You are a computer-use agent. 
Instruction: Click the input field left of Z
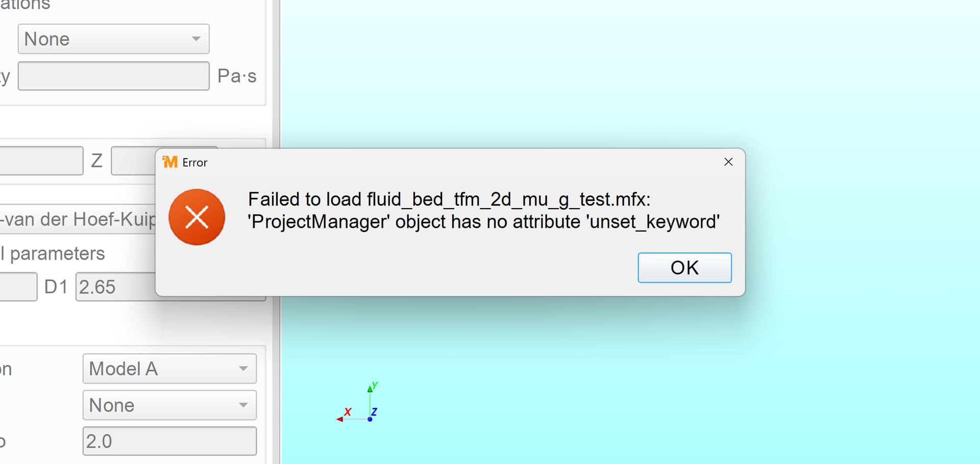click(x=41, y=161)
